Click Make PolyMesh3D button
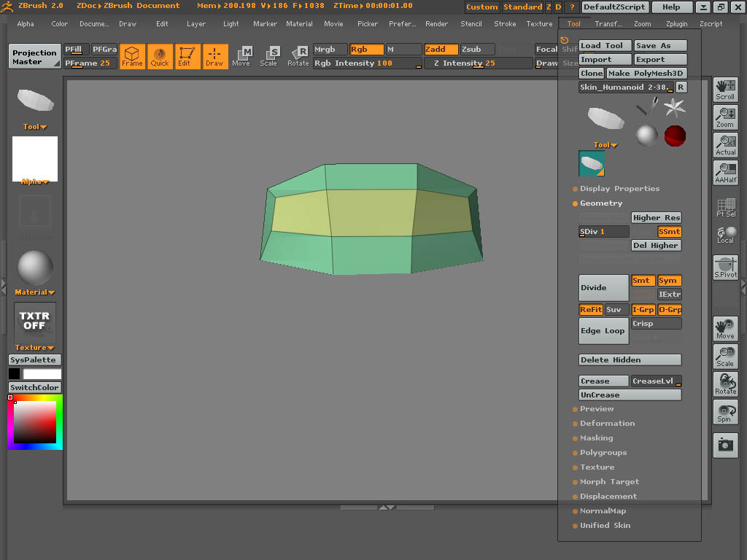 click(x=646, y=74)
